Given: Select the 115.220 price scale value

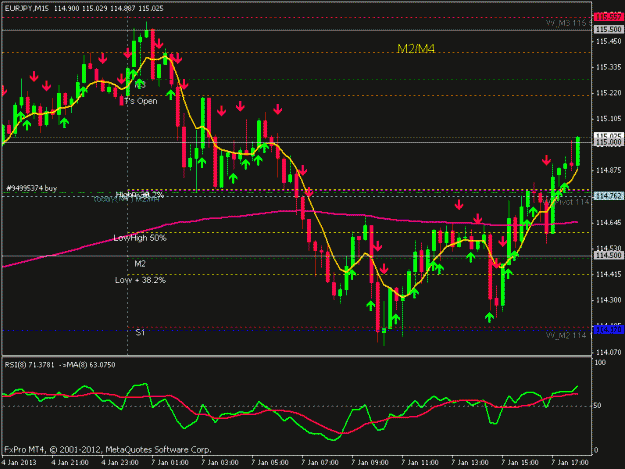Looking at the screenshot, I should pyautogui.click(x=609, y=93).
